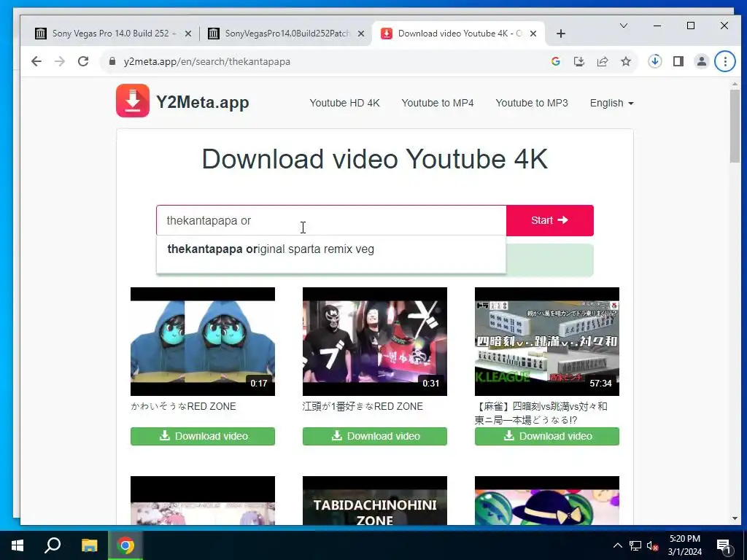Open the notification center icon
The image size is (747, 560).
click(x=724, y=546)
